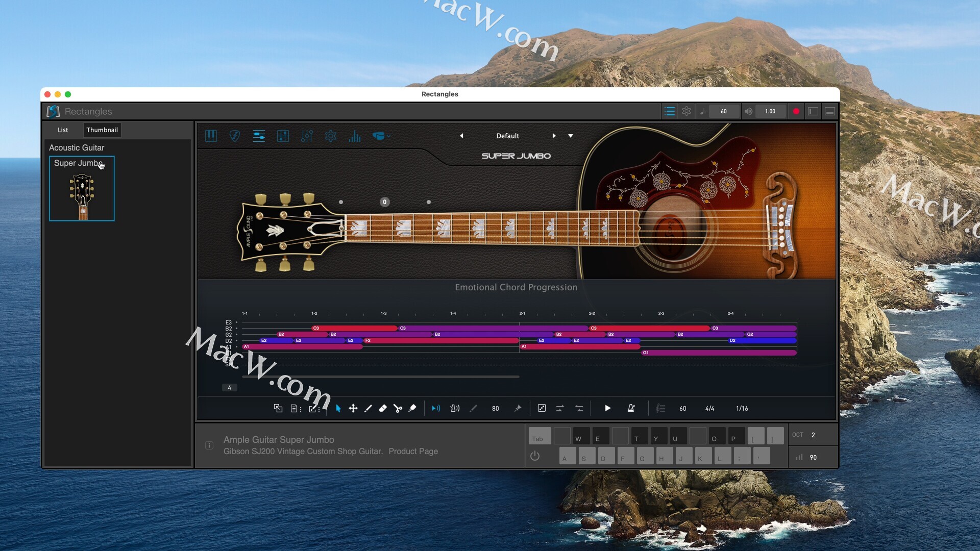Click the grayed pencil velocity icon
This screenshot has height=551, width=980.
[x=473, y=408]
